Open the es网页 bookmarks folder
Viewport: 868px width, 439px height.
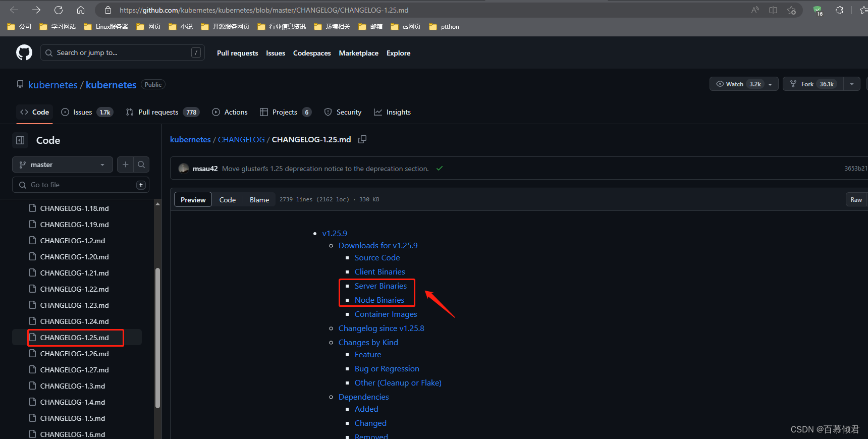(406, 27)
